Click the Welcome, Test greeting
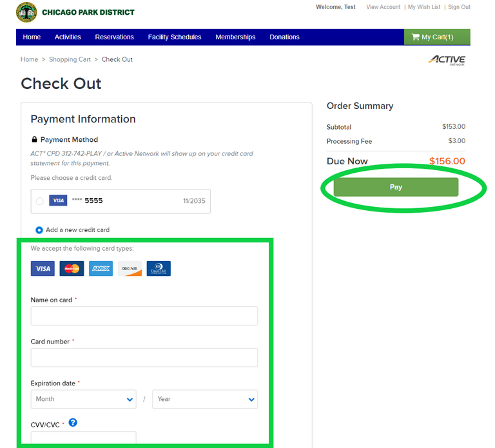 [x=336, y=7]
